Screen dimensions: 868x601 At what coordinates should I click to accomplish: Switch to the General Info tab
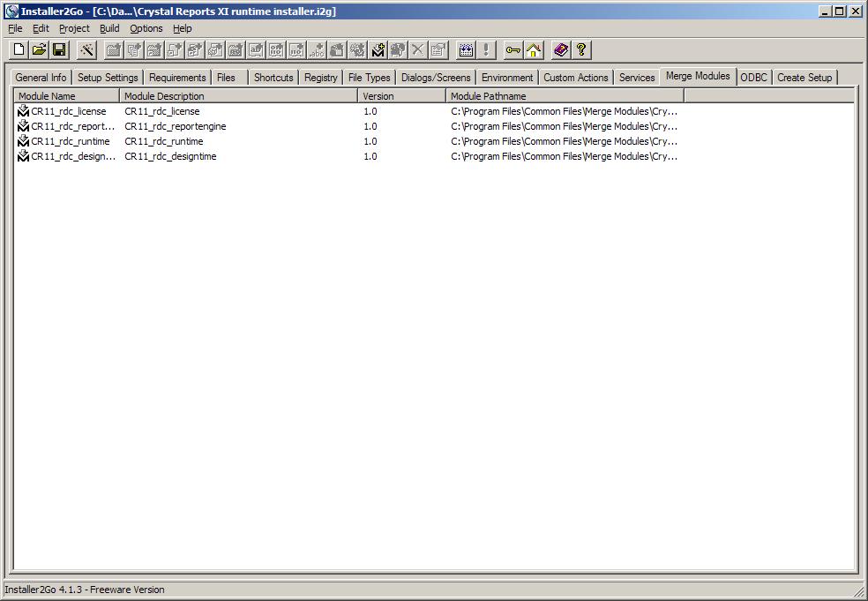click(41, 78)
